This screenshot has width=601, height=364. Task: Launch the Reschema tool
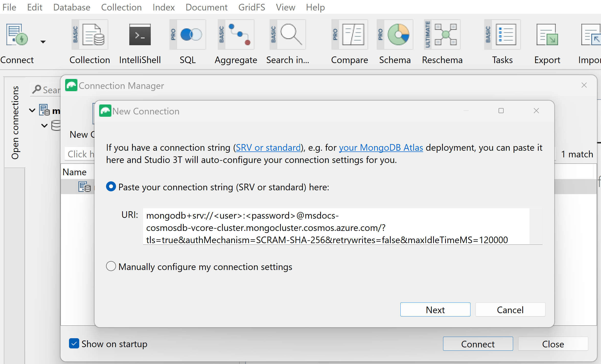click(x=442, y=41)
